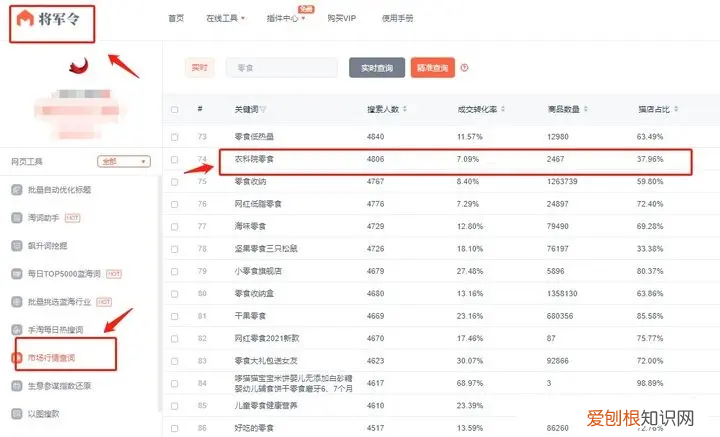This screenshot has height=437, width=720.
Task: Click keyword 好吃的零食
Action: [254, 428]
